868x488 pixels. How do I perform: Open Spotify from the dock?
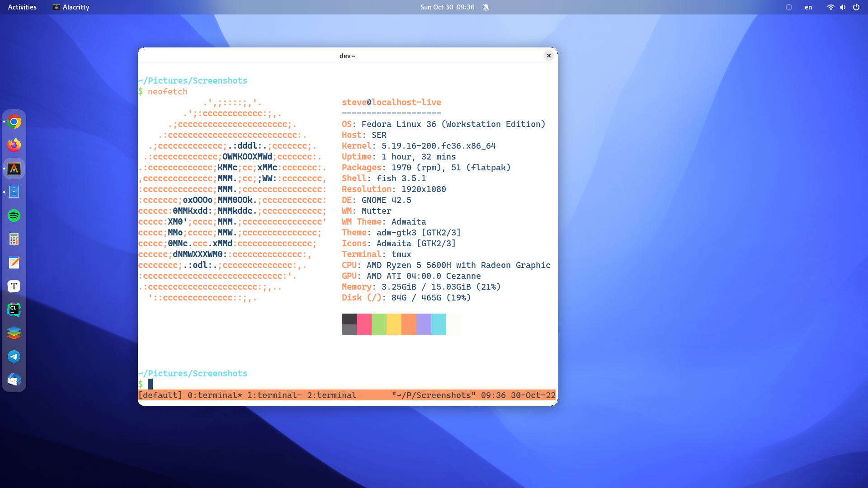click(14, 216)
